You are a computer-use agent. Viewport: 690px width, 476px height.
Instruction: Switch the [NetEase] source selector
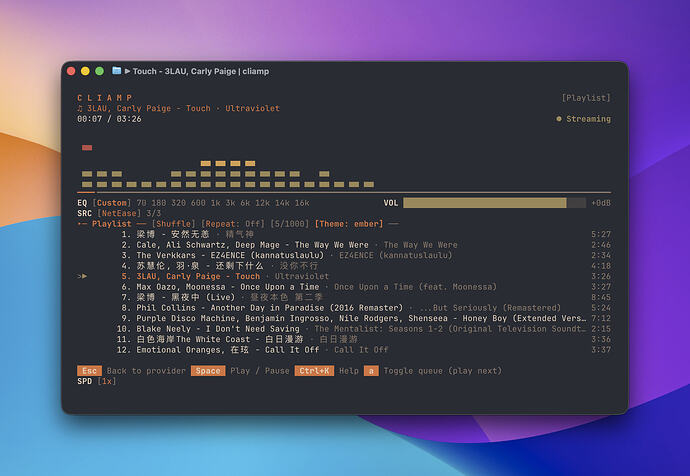click(x=119, y=213)
